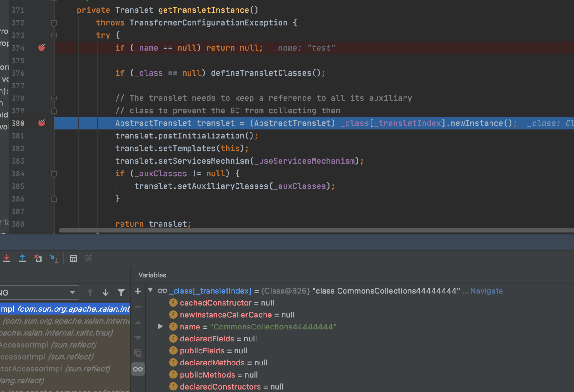
Task: Click the getTransletInstance method name
Action: click(203, 10)
